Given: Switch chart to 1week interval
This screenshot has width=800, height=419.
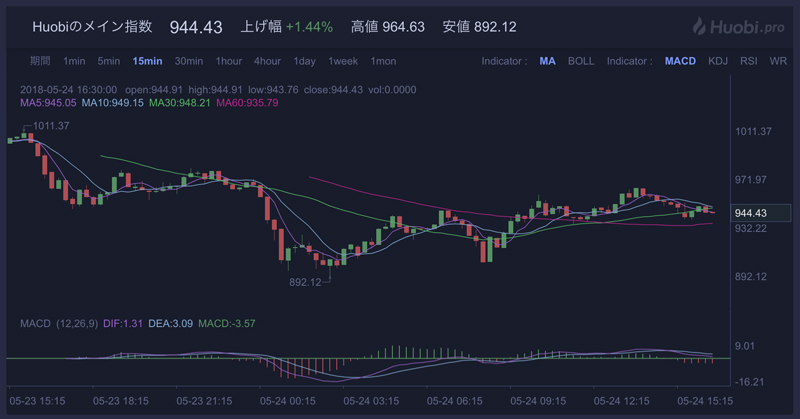Looking at the screenshot, I should [343, 61].
